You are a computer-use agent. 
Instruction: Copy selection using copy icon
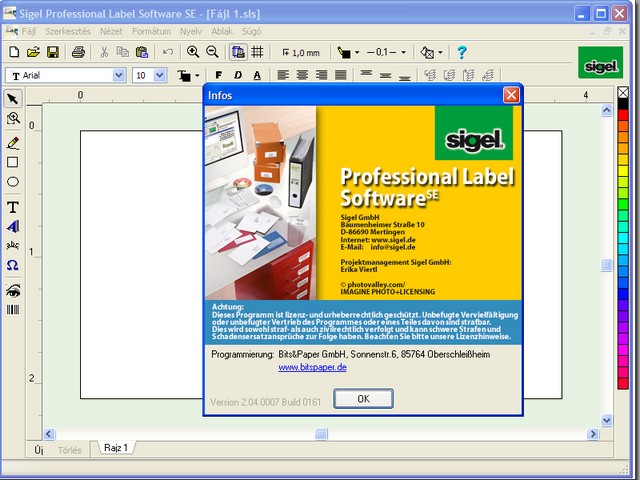(x=122, y=52)
